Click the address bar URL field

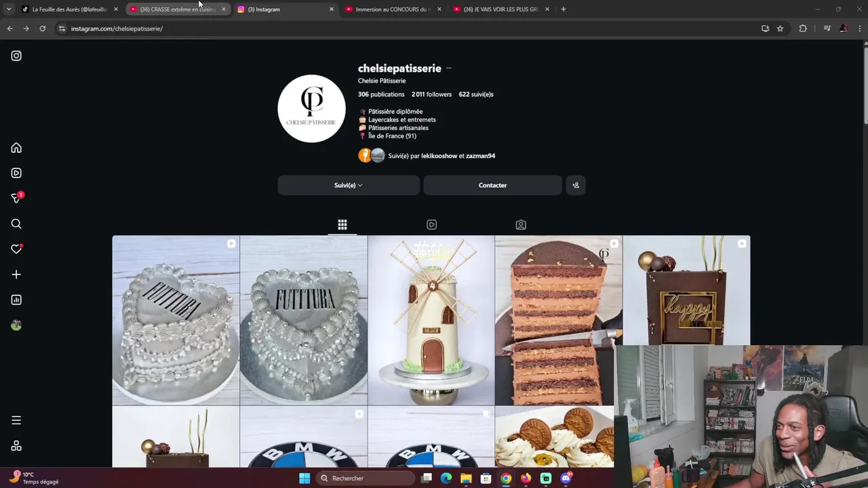pyautogui.click(x=407, y=28)
